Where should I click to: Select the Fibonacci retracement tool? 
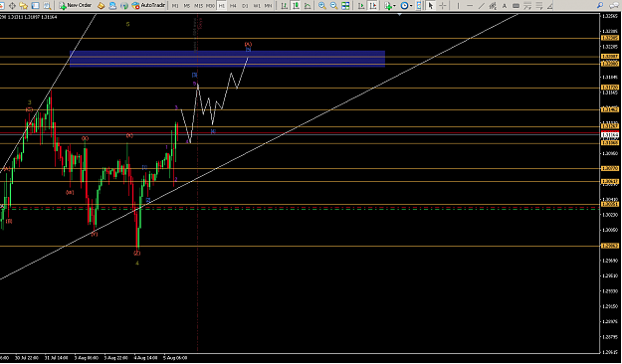click(x=526, y=6)
